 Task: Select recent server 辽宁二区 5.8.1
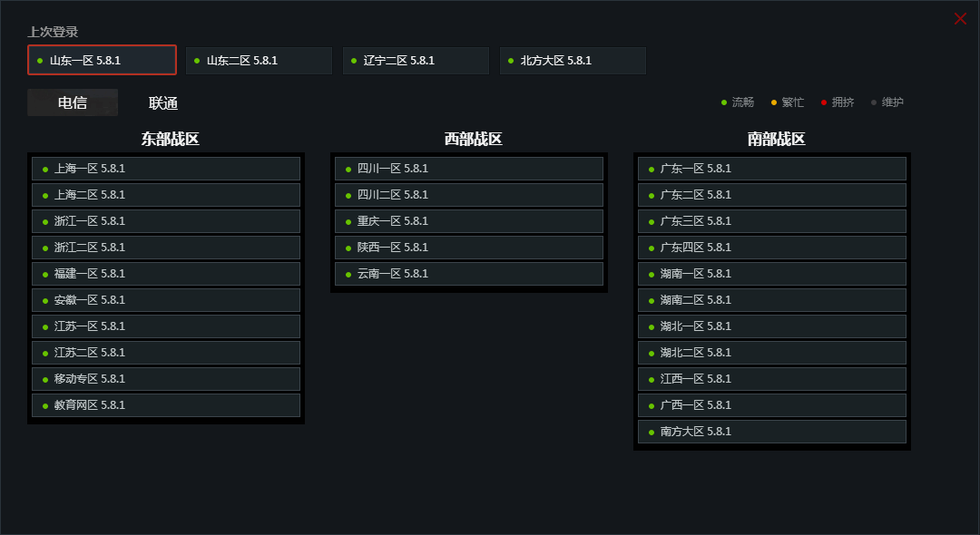tap(416, 61)
